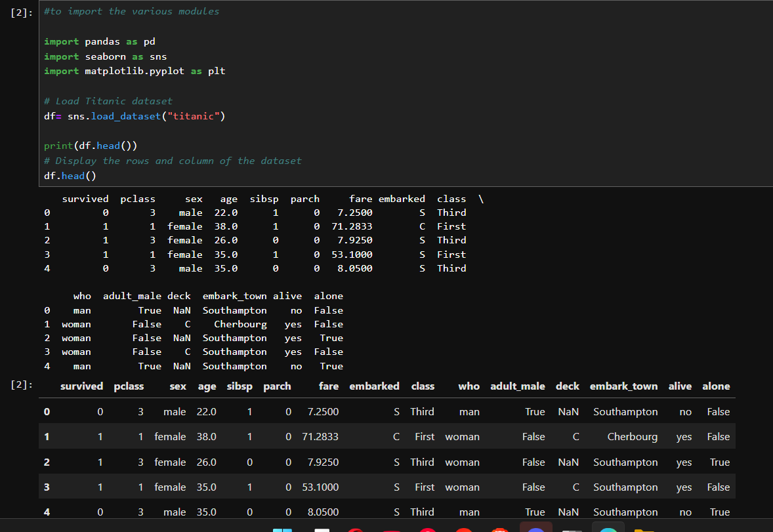Place cursor in the code cell editor on 'import pandas as pd'

coord(100,41)
